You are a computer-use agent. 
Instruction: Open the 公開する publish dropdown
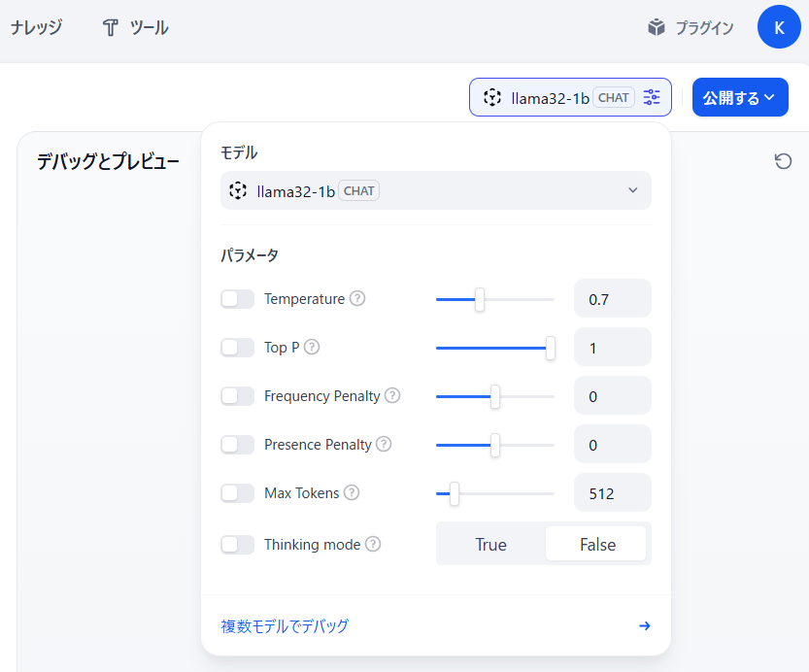(740, 97)
